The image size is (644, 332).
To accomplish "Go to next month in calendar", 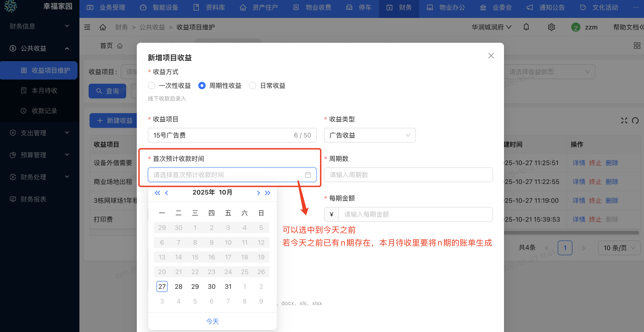I will click(258, 193).
